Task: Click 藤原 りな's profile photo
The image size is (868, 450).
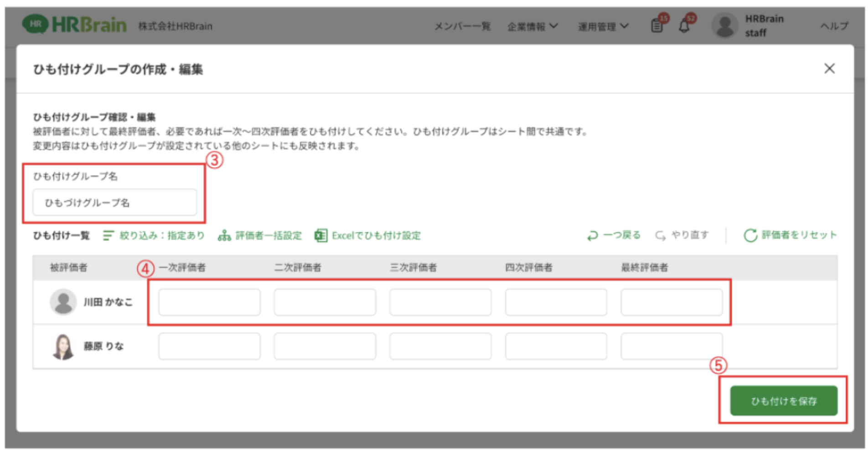Action: 63,347
